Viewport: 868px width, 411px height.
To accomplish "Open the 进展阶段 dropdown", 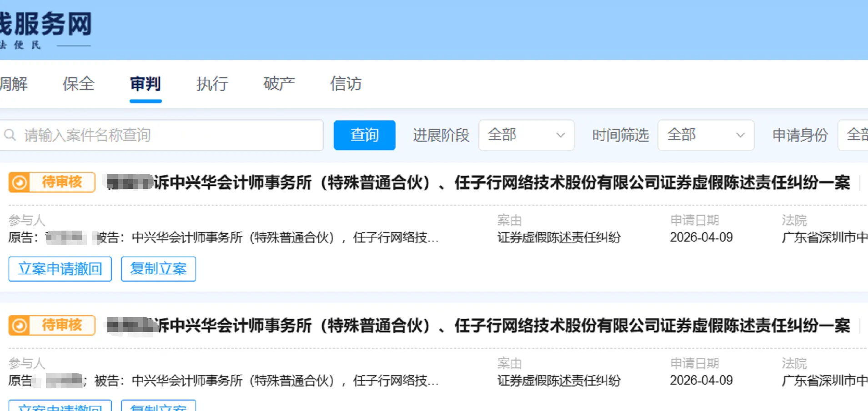I will point(526,135).
